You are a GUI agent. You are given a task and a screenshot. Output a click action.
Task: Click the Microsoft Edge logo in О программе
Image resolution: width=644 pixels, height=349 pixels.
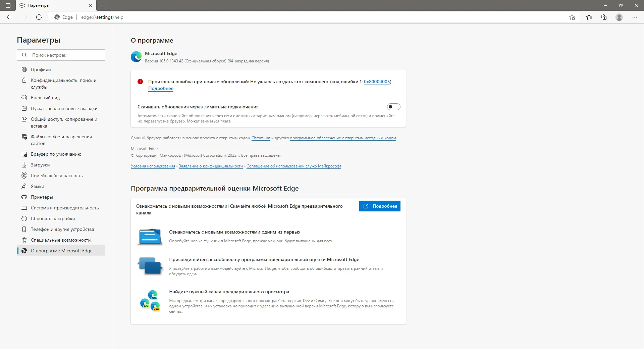(x=136, y=57)
